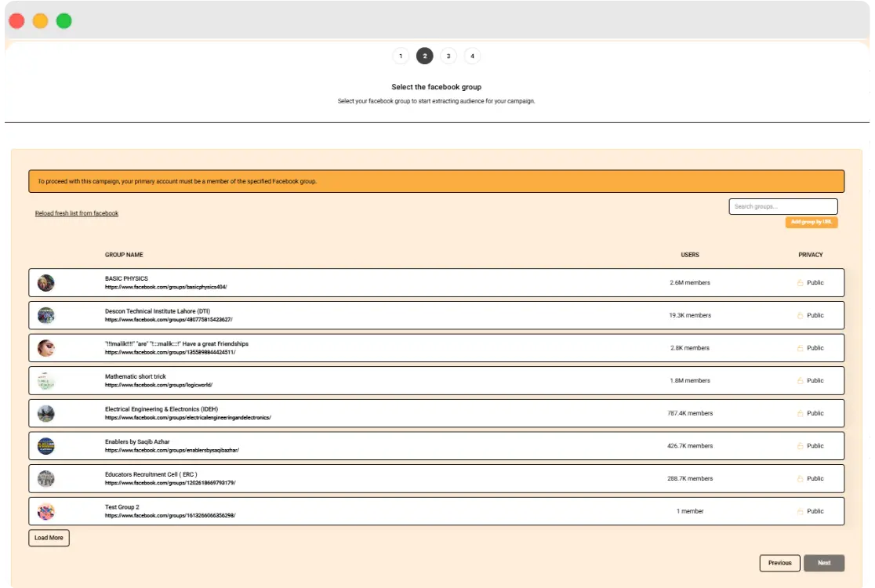Click the lock icon in Enablers by Saqib Azhar row
The image size is (875, 588).
pyautogui.click(x=800, y=446)
